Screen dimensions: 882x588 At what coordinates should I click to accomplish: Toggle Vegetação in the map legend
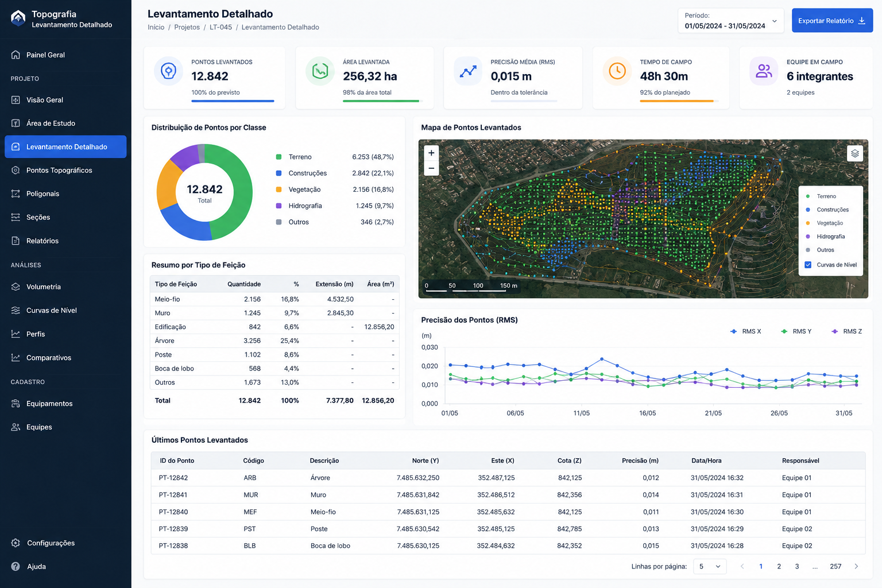pyautogui.click(x=825, y=223)
